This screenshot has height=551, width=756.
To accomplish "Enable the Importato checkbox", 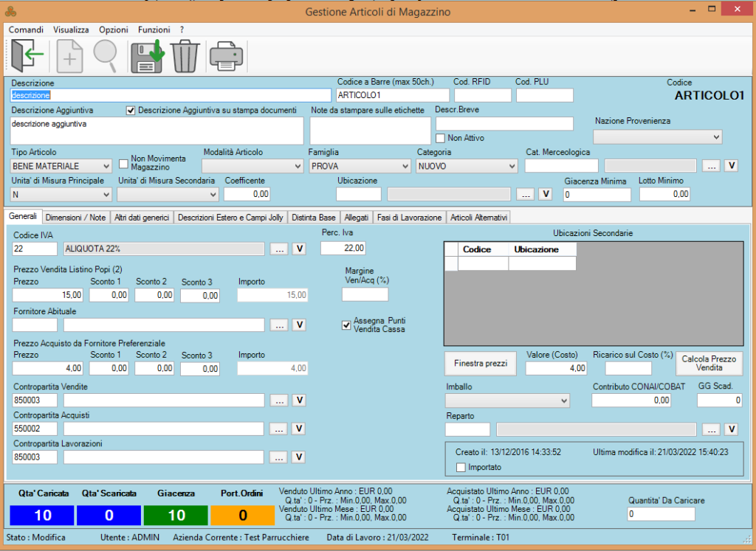I will [461, 467].
